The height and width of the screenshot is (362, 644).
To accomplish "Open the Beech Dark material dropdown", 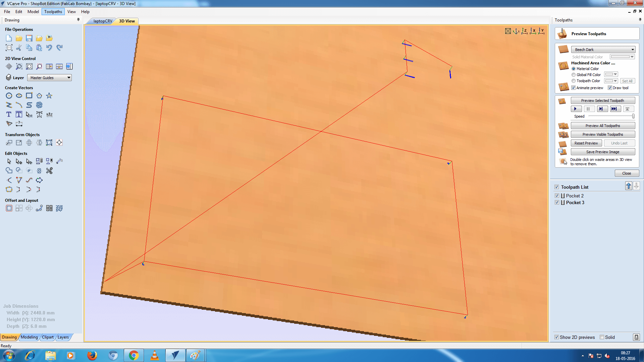I will coord(603,50).
